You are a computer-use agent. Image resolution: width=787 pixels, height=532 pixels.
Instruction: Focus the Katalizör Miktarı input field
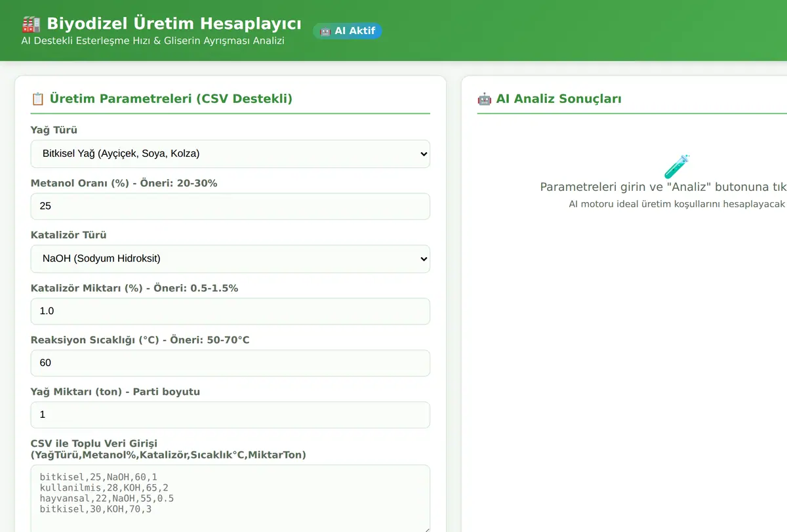230,311
